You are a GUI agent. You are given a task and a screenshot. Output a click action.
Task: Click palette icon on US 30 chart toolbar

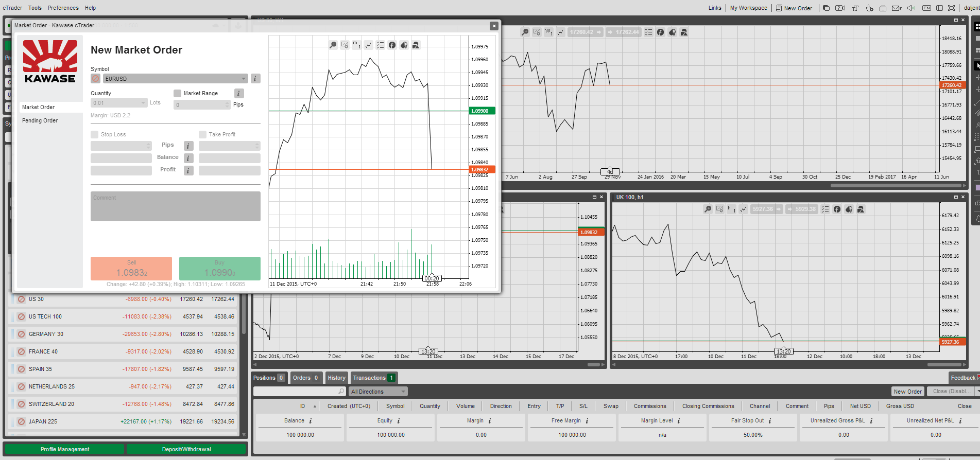click(x=673, y=32)
